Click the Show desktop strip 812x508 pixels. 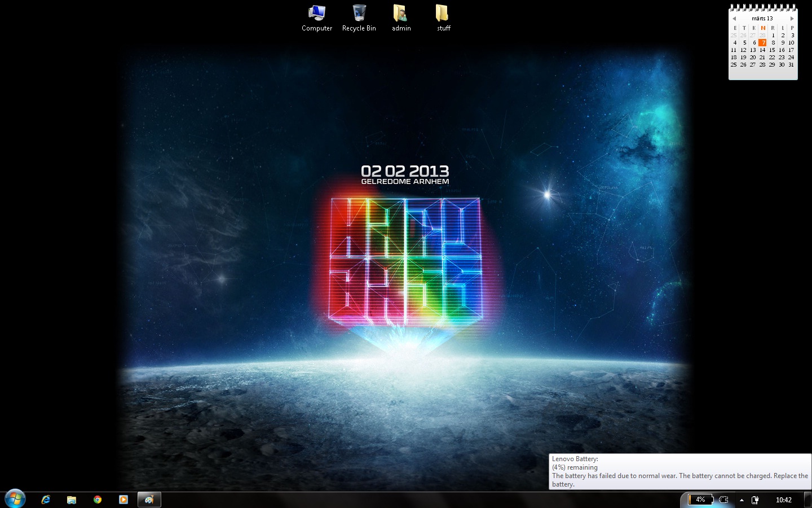click(808, 500)
